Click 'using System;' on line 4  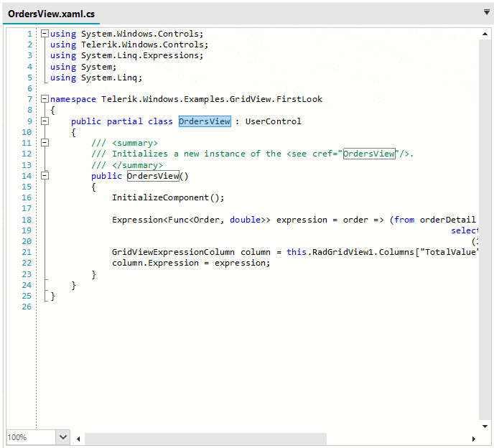(x=83, y=67)
